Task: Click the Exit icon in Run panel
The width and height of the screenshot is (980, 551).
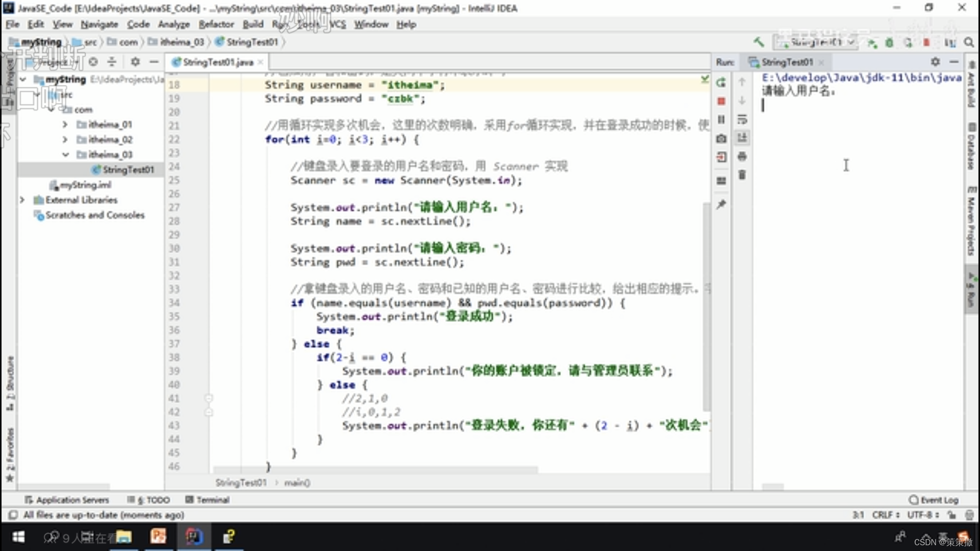Action: (721, 157)
